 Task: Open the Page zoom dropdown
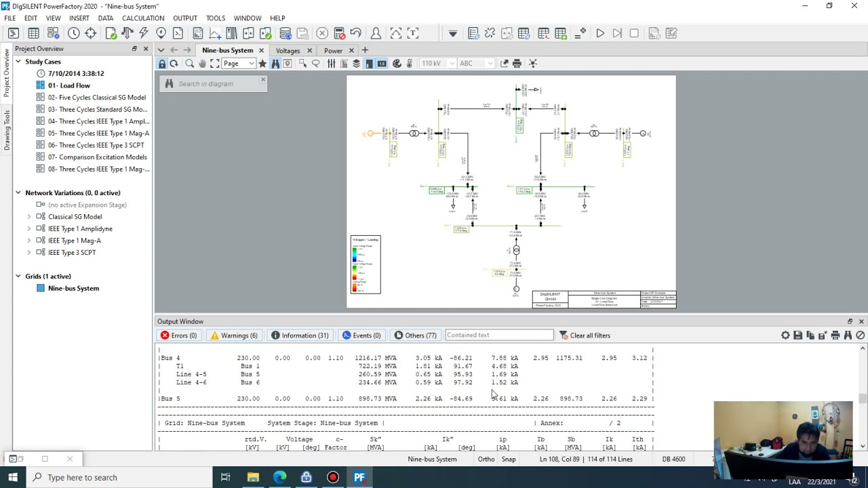(x=239, y=64)
